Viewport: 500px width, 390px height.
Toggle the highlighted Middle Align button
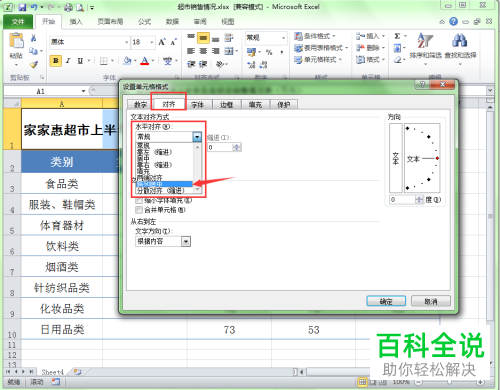point(203,38)
